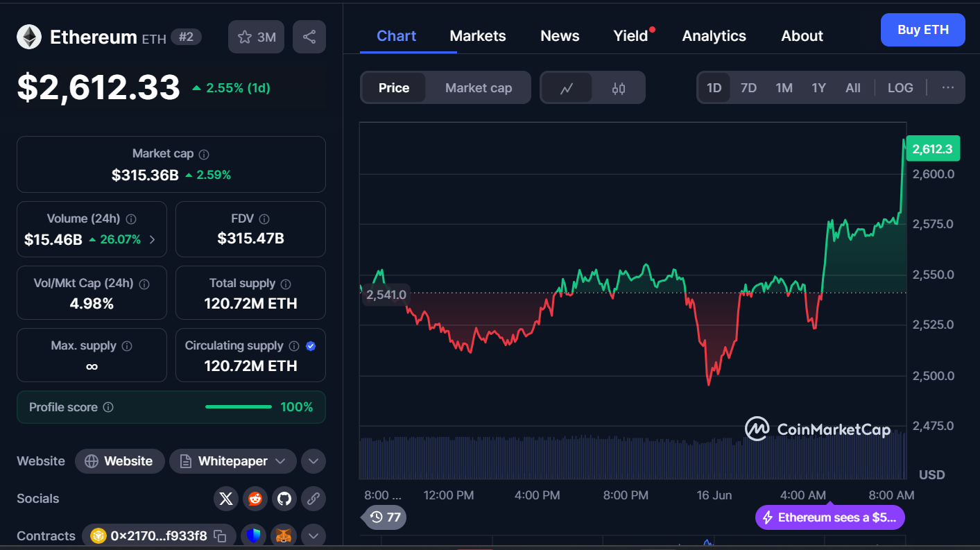This screenshot has height=550, width=980.
Task: Click the 120.72M ETH total supply value
Action: pyautogui.click(x=250, y=303)
